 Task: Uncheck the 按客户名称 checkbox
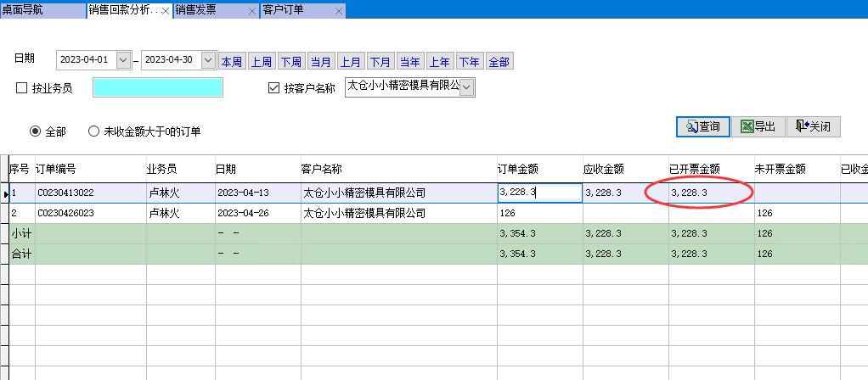pyautogui.click(x=273, y=87)
